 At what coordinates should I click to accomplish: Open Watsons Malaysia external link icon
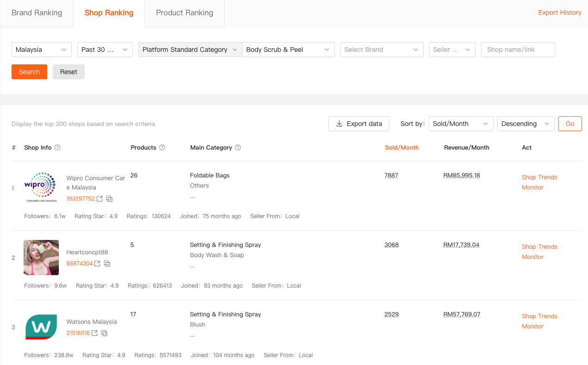(94, 333)
